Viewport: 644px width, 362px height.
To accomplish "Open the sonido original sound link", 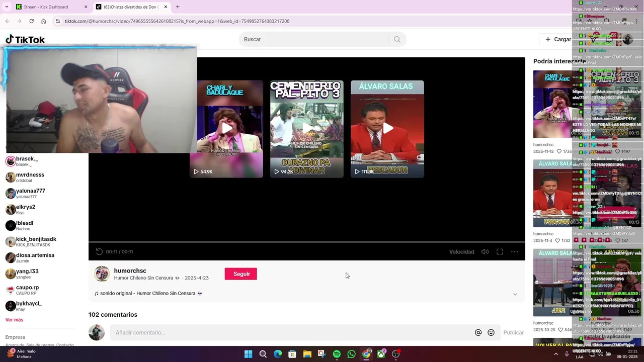I will (x=148, y=293).
